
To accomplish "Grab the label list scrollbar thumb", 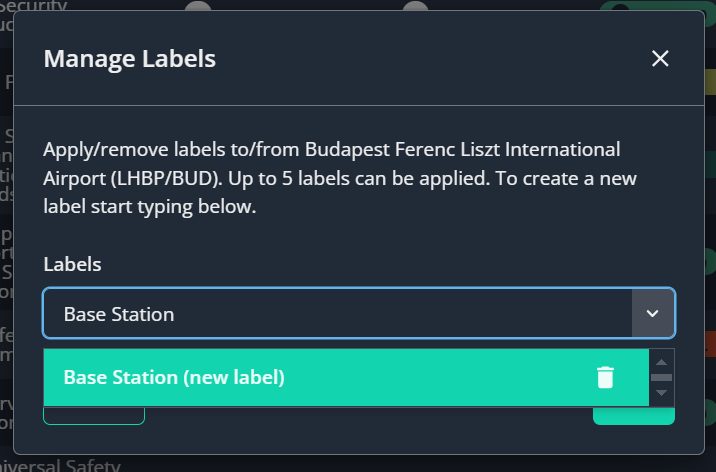I will pos(661,378).
